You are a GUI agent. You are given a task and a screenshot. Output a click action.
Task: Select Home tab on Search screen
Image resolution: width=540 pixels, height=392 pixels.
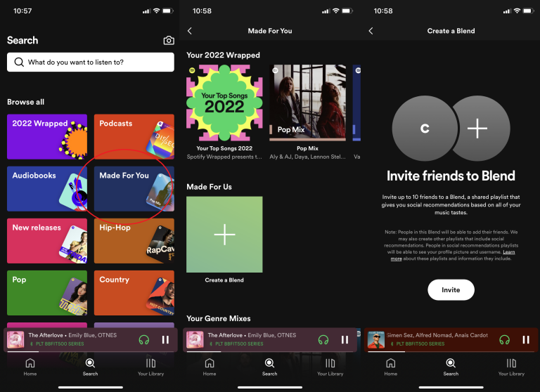click(30, 367)
